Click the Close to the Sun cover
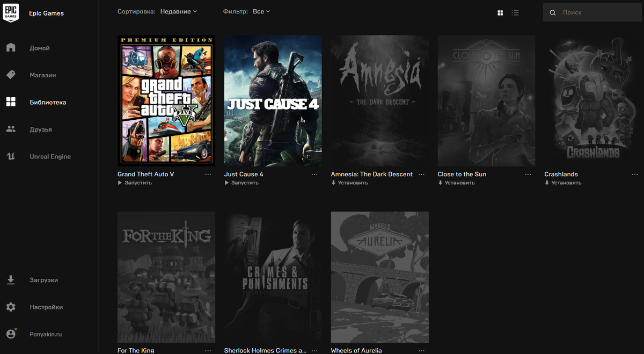 click(x=487, y=101)
